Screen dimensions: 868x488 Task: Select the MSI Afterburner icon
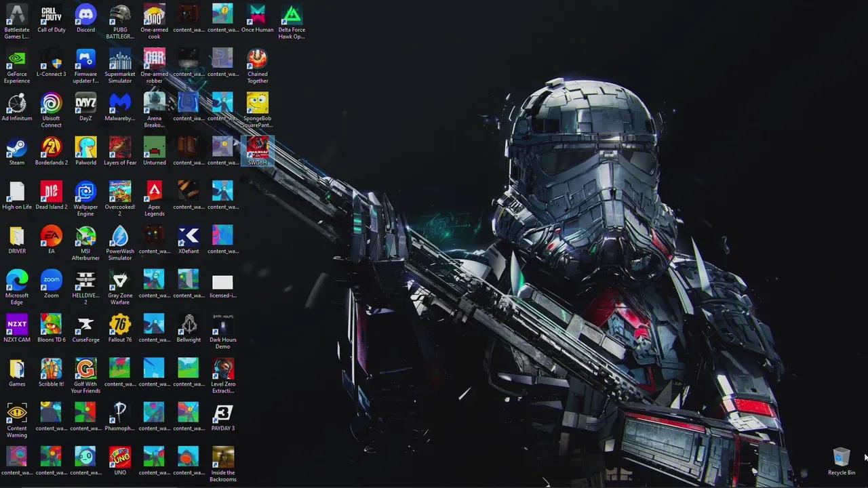(x=85, y=243)
